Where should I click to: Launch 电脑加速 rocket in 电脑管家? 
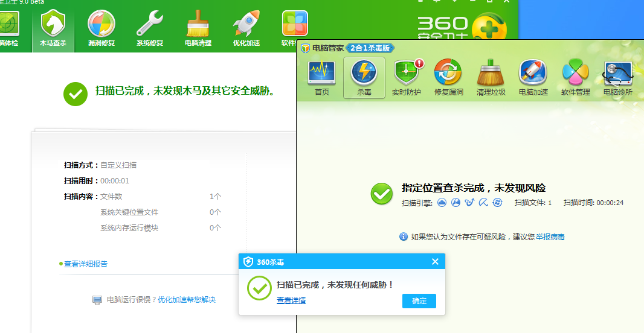pyautogui.click(x=533, y=77)
